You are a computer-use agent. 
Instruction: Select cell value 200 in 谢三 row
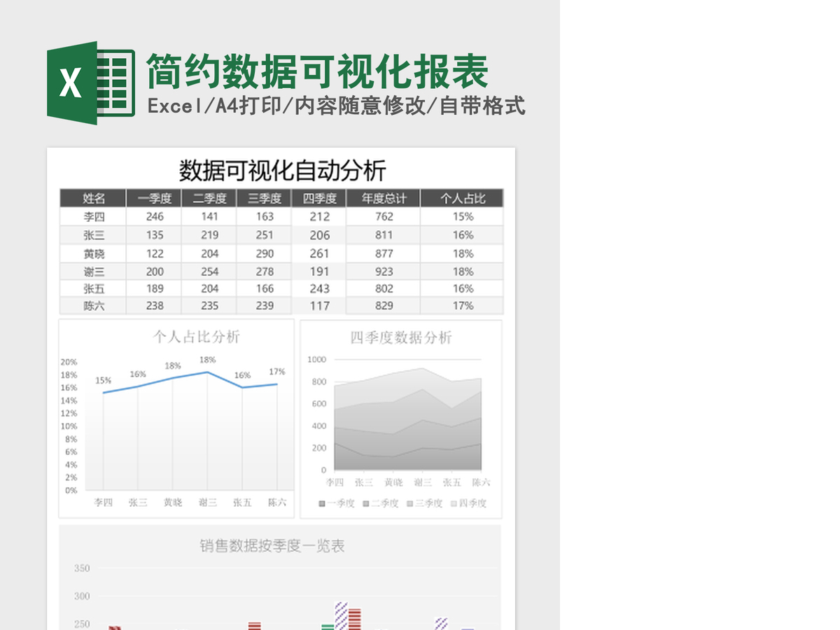click(x=155, y=272)
